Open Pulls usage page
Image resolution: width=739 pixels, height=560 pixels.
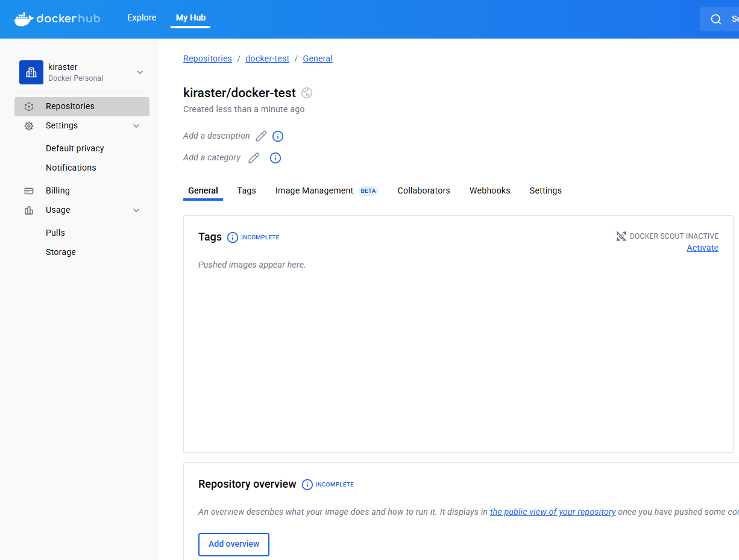pyautogui.click(x=55, y=233)
